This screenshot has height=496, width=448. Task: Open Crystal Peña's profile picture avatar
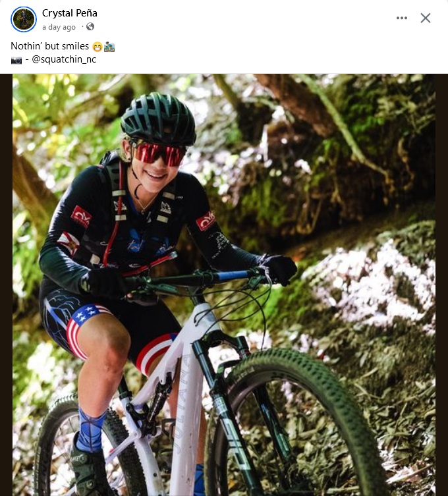click(24, 20)
